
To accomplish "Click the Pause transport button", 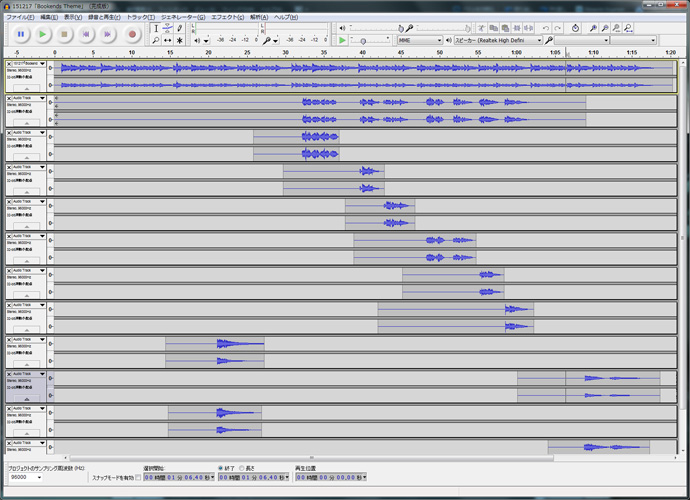I will pos(21,34).
